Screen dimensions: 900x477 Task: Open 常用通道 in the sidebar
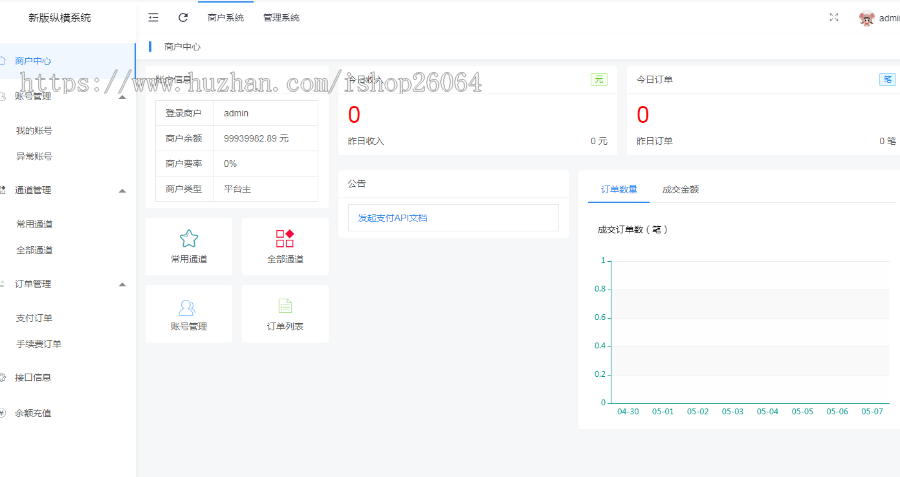point(34,224)
